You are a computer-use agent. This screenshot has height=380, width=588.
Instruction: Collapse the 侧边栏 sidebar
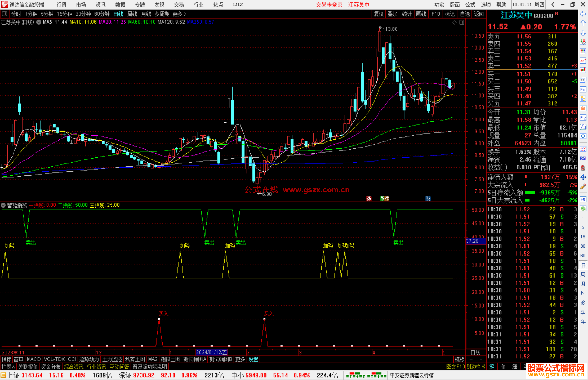pyautogui.click(x=476, y=367)
